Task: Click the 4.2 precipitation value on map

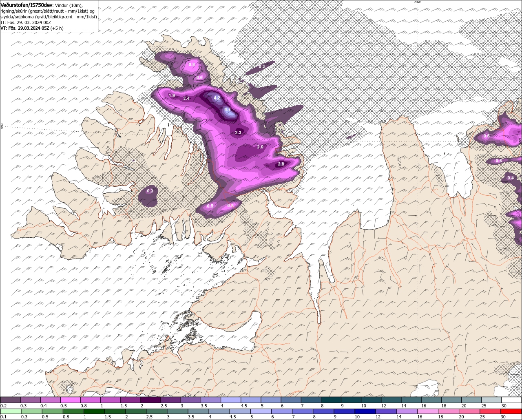Action: pos(217,98)
